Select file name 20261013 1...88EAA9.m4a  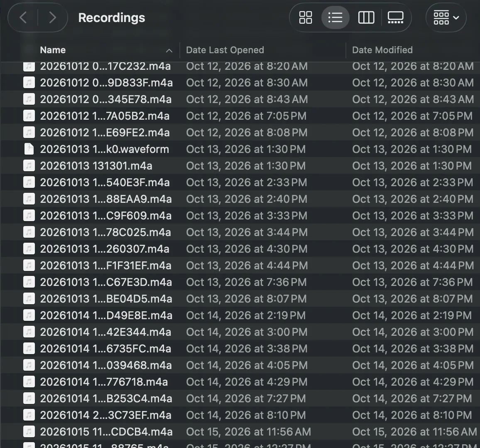pyautogui.click(x=106, y=199)
